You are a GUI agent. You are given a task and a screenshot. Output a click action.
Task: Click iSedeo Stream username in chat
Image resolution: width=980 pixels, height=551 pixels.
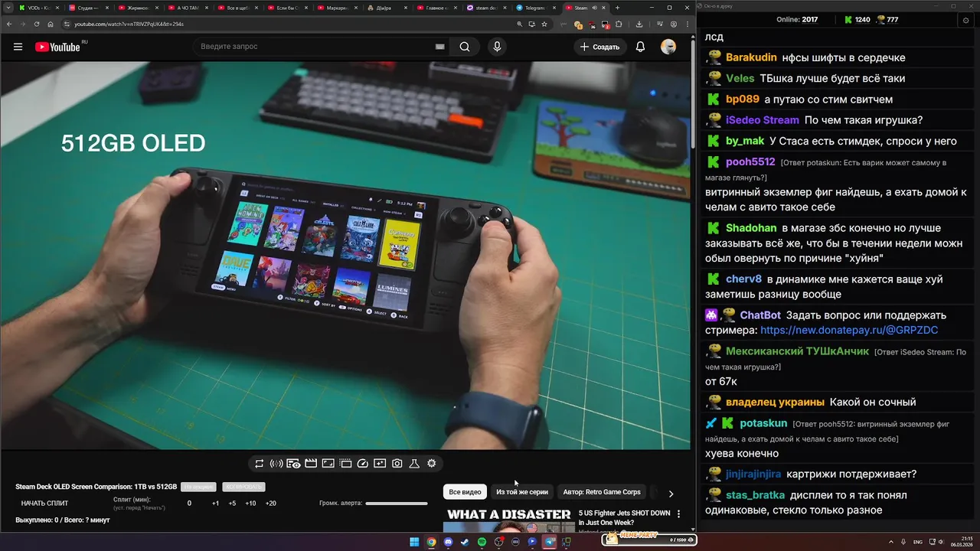point(763,120)
